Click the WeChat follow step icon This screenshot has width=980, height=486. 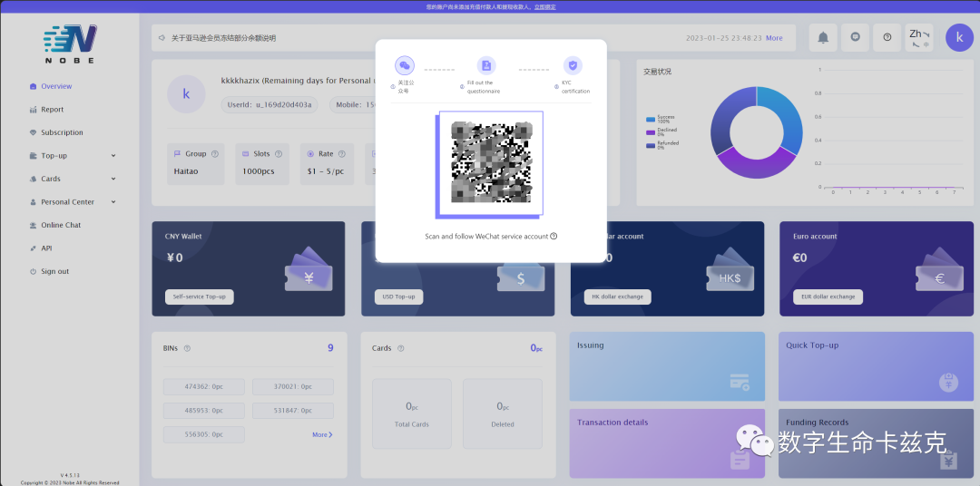tap(405, 65)
